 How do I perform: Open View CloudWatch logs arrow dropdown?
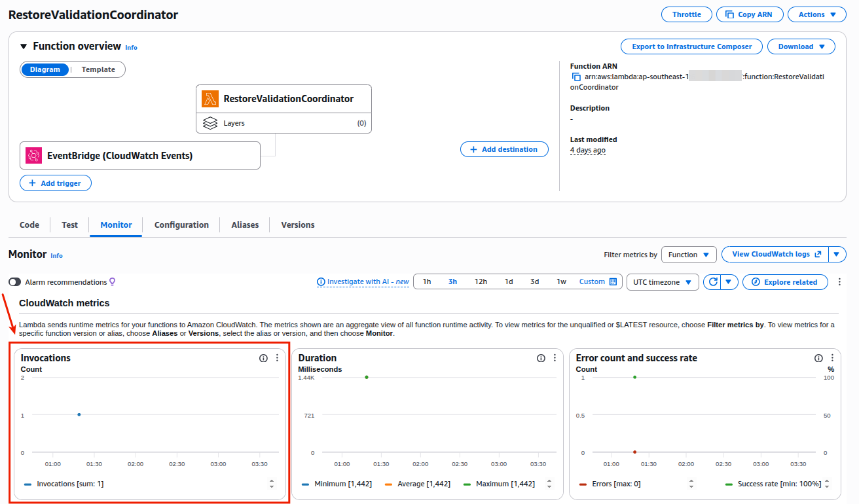(x=837, y=255)
